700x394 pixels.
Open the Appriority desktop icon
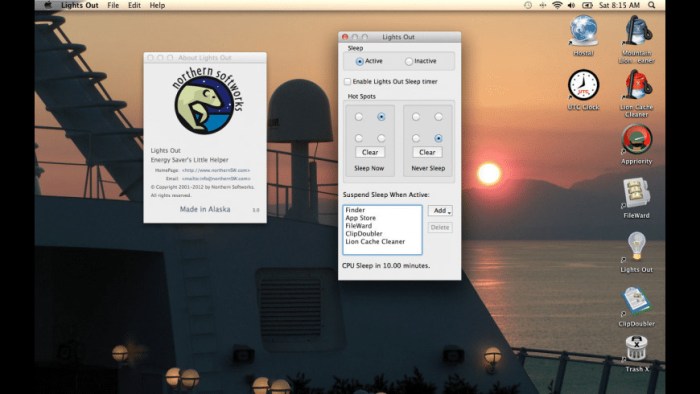click(x=636, y=139)
